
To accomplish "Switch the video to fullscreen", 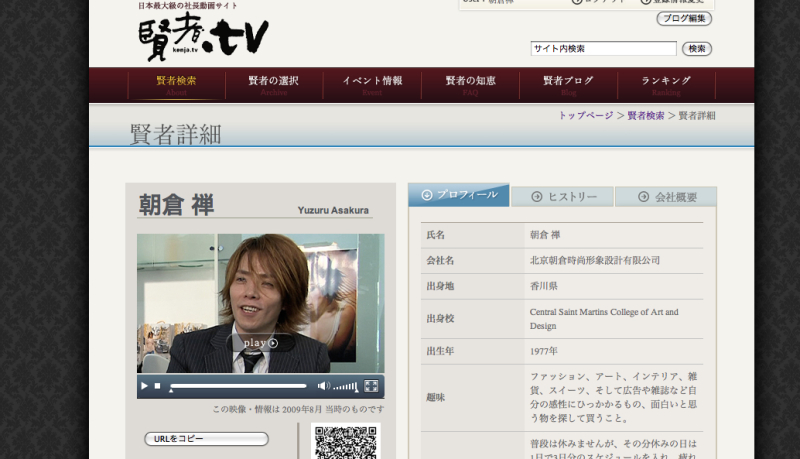I will [371, 386].
